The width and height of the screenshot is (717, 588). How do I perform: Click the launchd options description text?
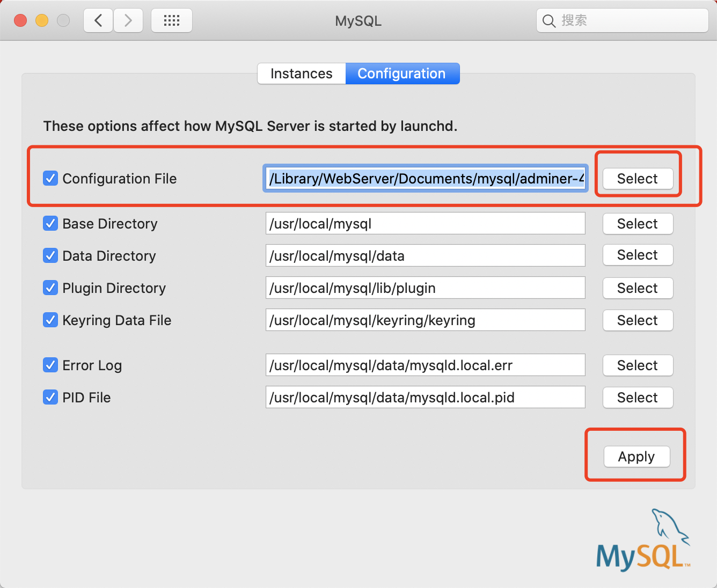pos(251,126)
